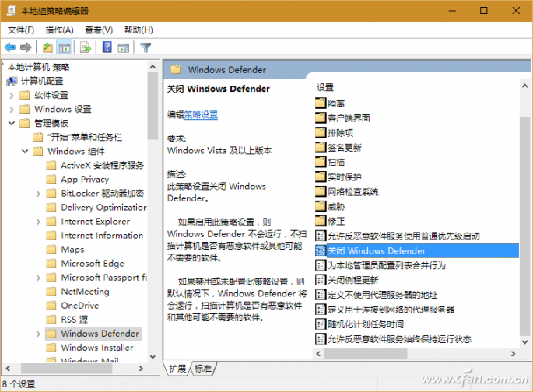Open the 文件(F) menu

click(21, 30)
